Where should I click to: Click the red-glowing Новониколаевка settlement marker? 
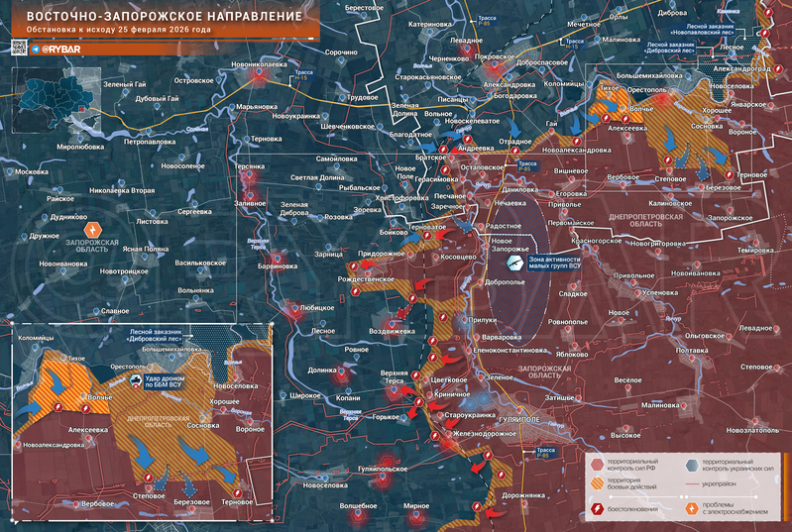260,73
